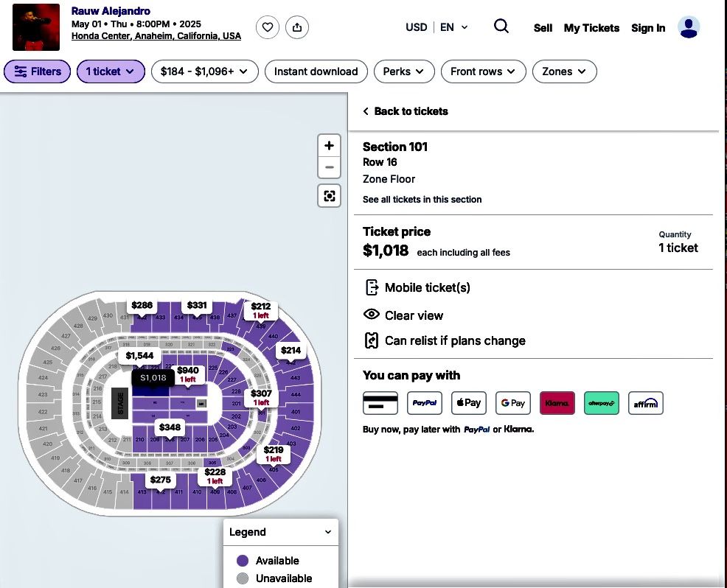Select the $1,018 price marker

click(153, 378)
